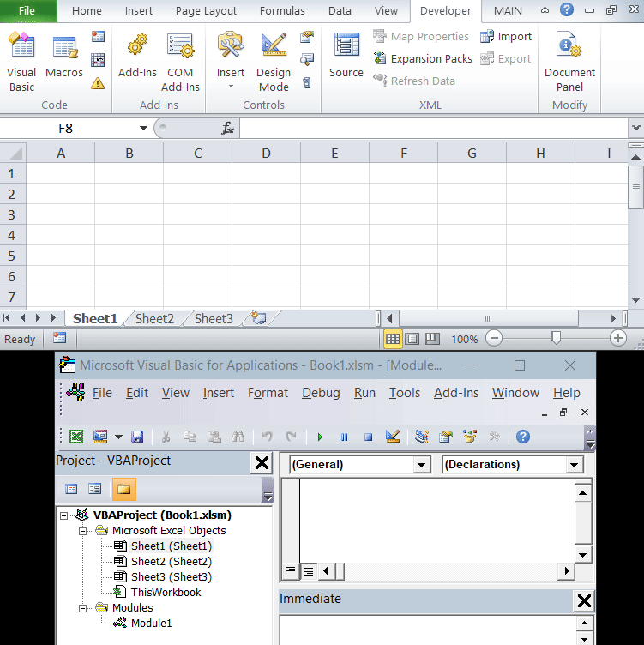The width and height of the screenshot is (644, 645).
Task: Zoom in with plus button
Action: click(x=617, y=339)
